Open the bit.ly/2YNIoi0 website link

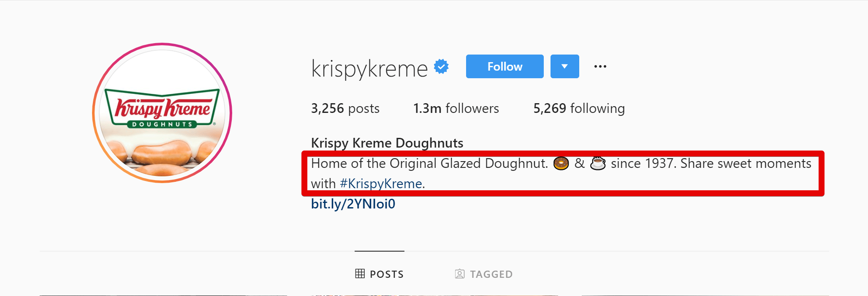coord(354,203)
